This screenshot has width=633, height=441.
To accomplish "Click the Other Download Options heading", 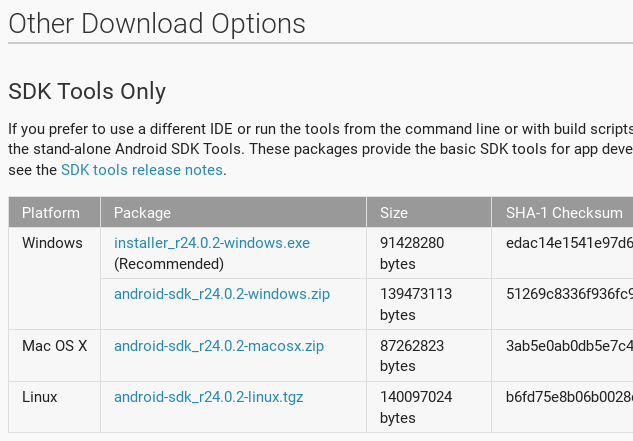I will (x=157, y=22).
